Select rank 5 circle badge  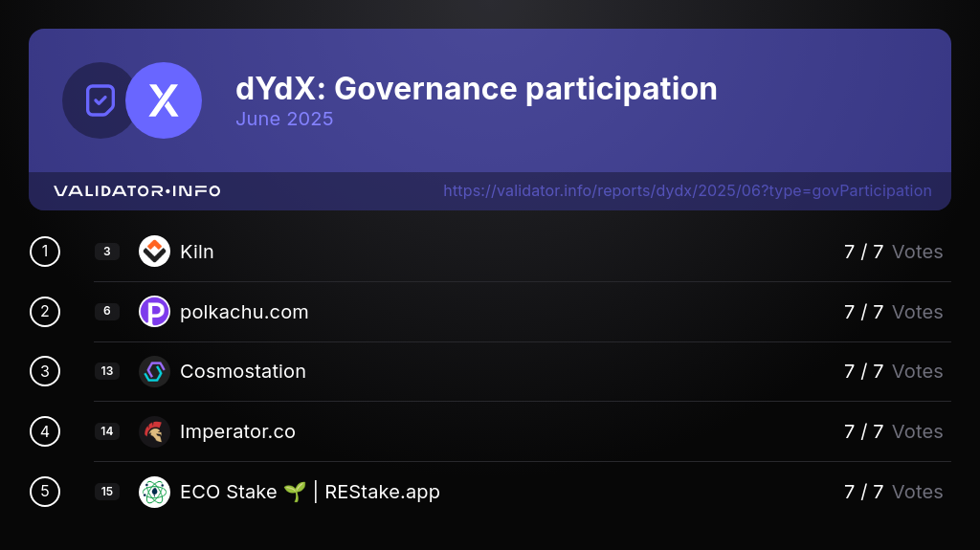point(45,492)
